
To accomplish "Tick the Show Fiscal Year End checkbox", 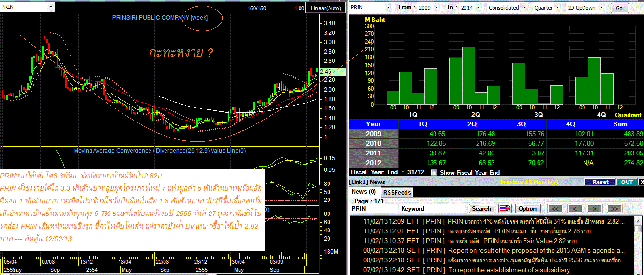I will coord(434,172).
